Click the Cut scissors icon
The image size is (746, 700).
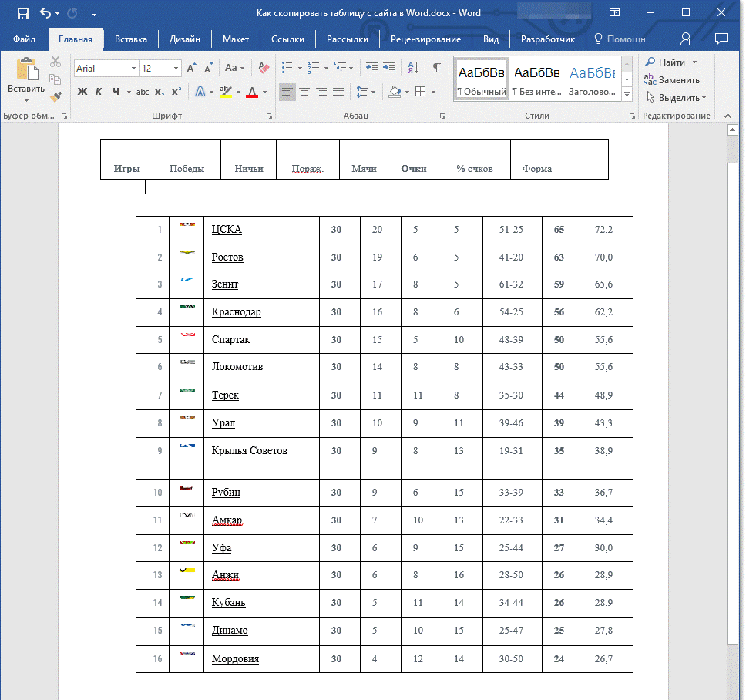tap(55, 62)
